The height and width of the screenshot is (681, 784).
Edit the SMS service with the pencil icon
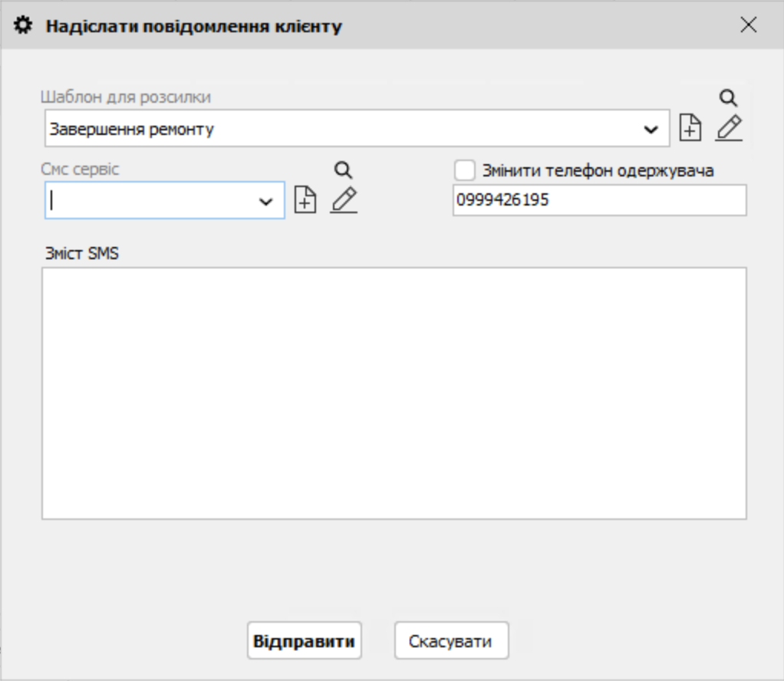click(344, 200)
